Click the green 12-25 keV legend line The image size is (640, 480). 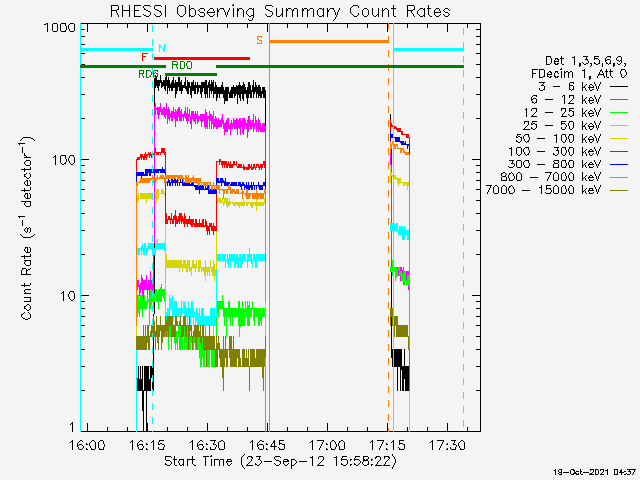(619, 113)
